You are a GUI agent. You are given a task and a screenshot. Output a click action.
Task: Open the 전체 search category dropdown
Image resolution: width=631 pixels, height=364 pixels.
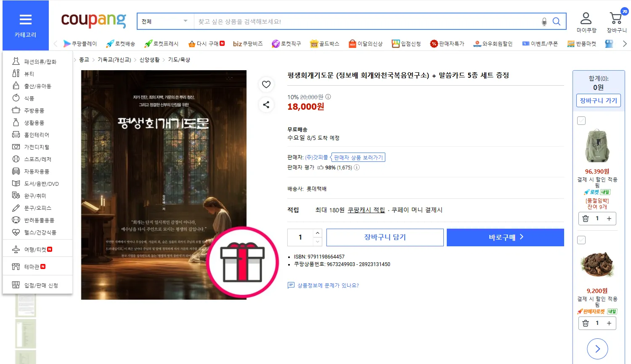pyautogui.click(x=165, y=21)
